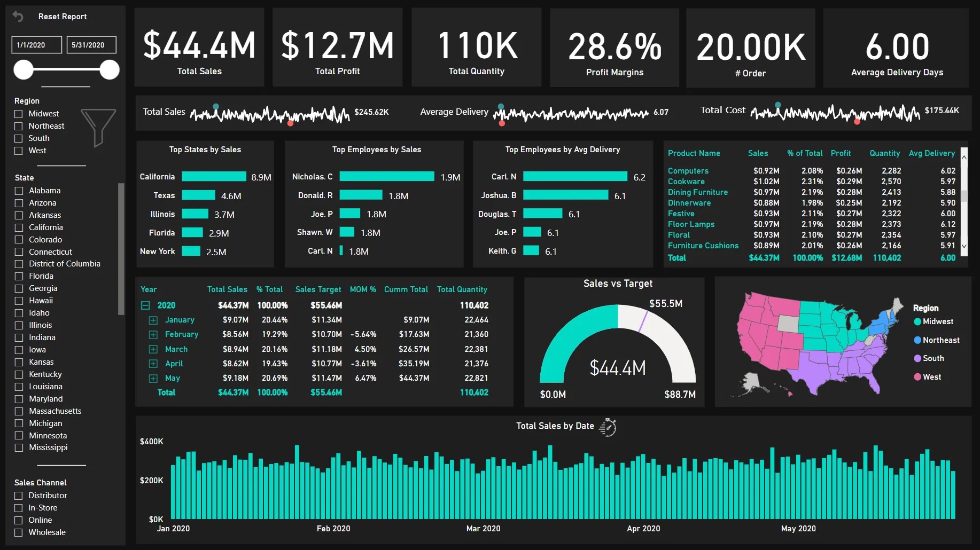Open the Computers product row link
The image size is (980, 550).
688,171
